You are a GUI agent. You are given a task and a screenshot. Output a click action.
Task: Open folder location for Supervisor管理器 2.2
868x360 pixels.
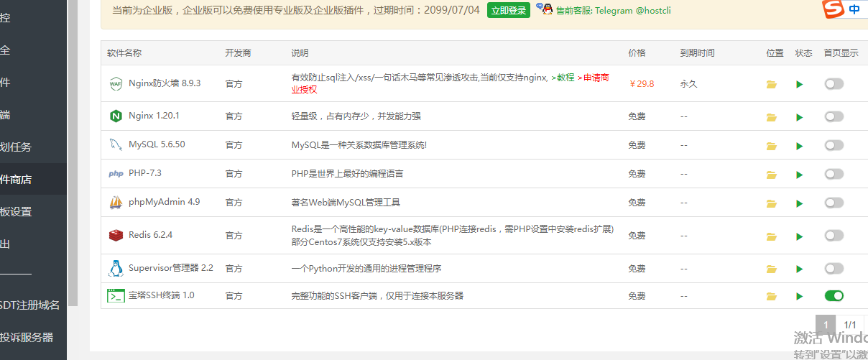[772, 269]
